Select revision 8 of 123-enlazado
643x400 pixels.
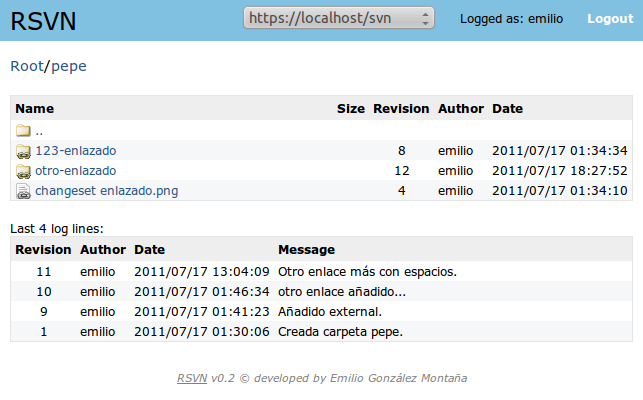pyautogui.click(x=401, y=151)
